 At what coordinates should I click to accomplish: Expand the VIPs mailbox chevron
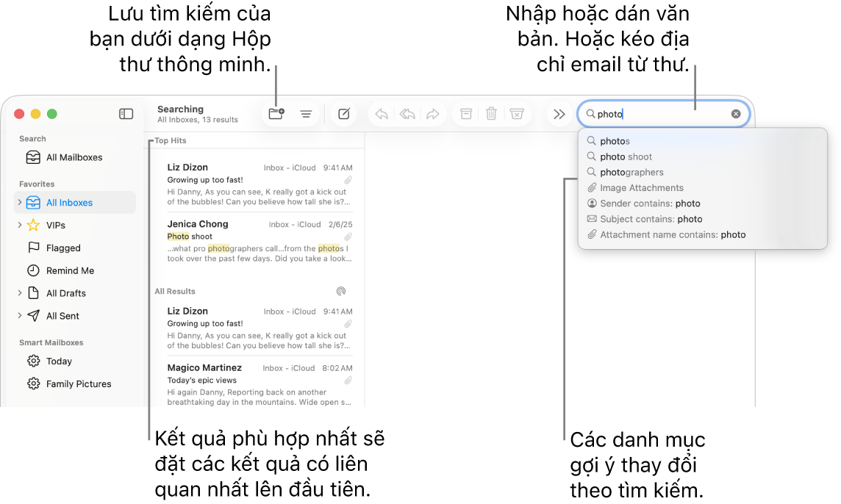click(x=20, y=225)
